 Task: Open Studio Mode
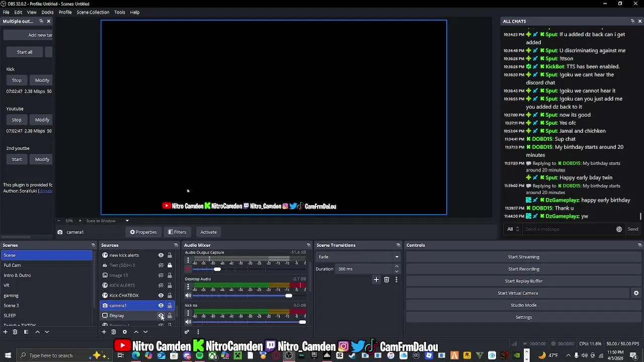pyautogui.click(x=523, y=305)
